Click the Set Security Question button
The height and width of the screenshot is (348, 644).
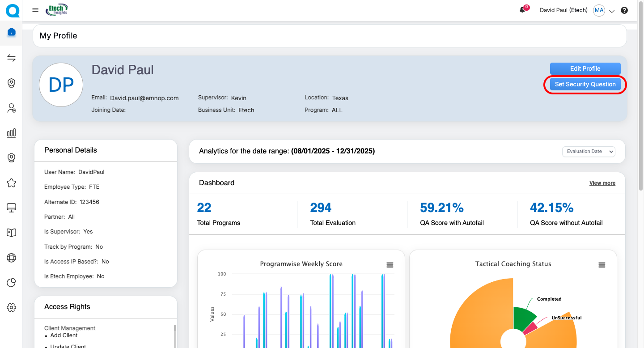(x=585, y=84)
